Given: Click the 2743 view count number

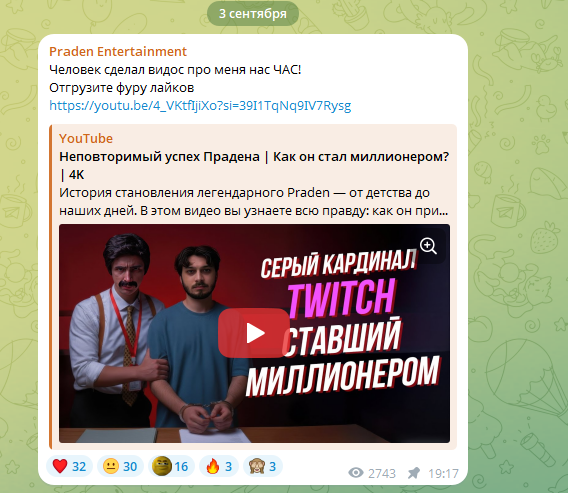Looking at the screenshot, I should [x=382, y=473].
